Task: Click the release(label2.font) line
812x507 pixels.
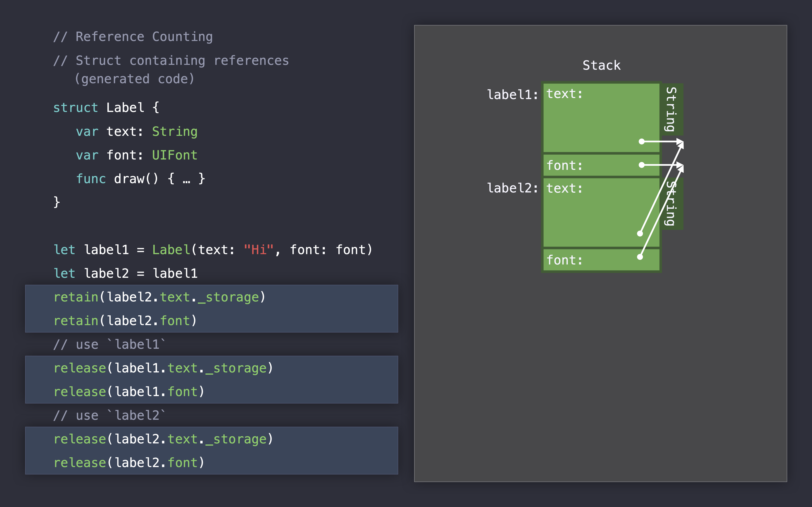Action: click(x=129, y=463)
